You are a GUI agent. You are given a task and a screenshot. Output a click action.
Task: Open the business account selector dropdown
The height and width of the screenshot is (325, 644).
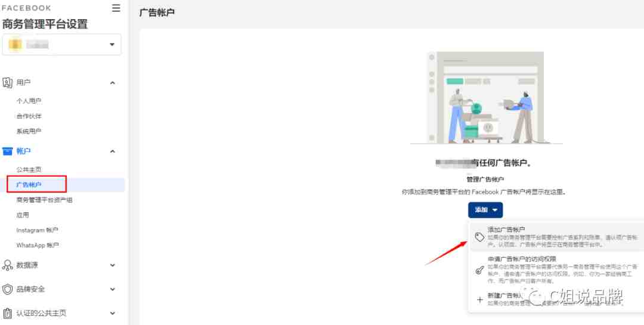tap(61, 44)
